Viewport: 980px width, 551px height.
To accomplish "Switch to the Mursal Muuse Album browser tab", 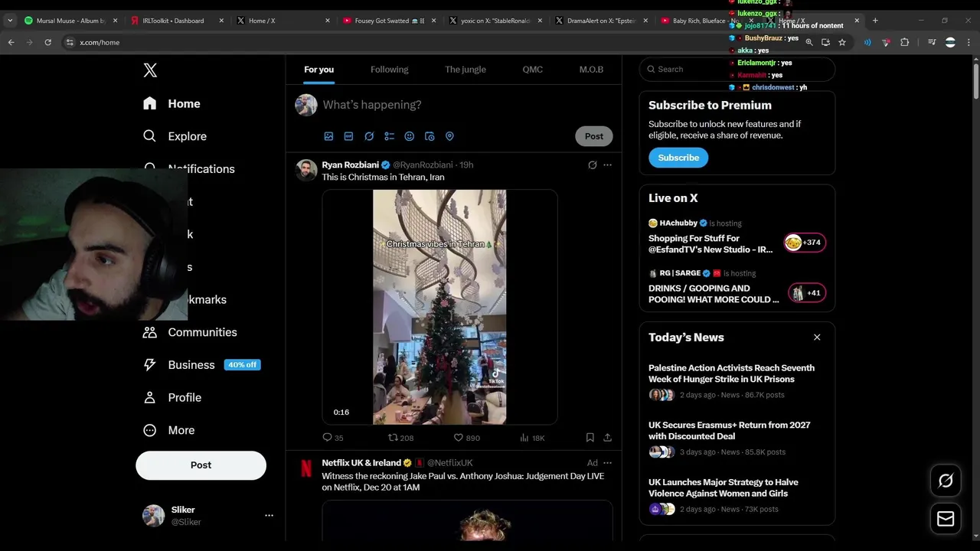I will (x=70, y=21).
